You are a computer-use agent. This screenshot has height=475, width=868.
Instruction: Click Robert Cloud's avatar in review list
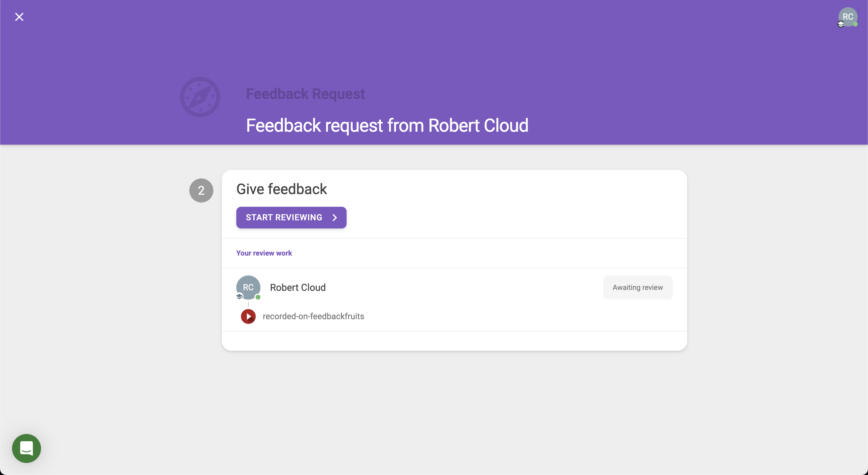point(248,287)
